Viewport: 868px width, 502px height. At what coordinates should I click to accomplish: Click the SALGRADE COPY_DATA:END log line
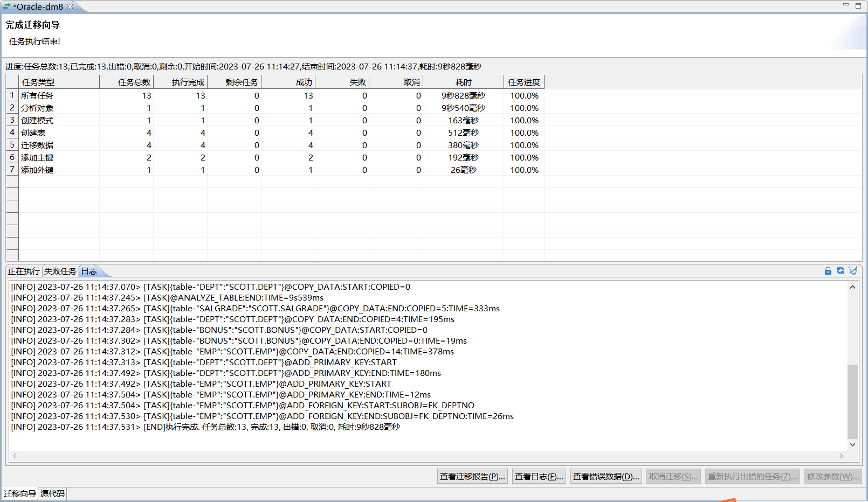click(256, 308)
